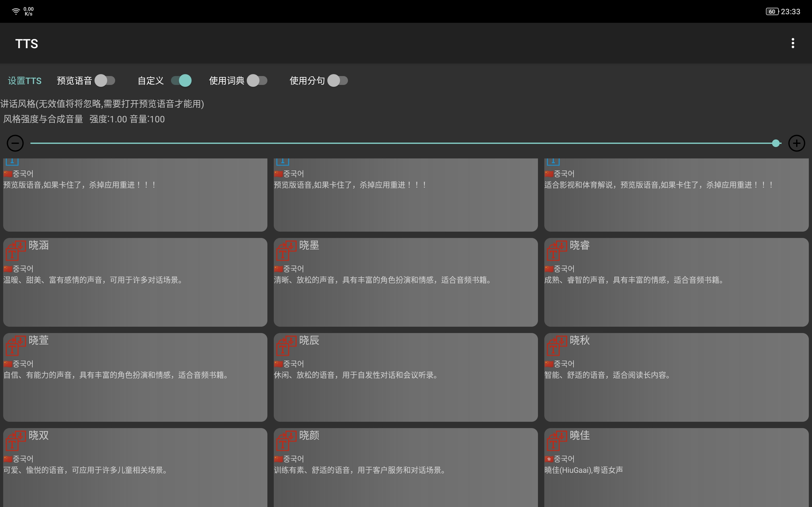The image size is (812, 507).
Task: Turn off the 自定义 custom switch
Action: click(181, 80)
